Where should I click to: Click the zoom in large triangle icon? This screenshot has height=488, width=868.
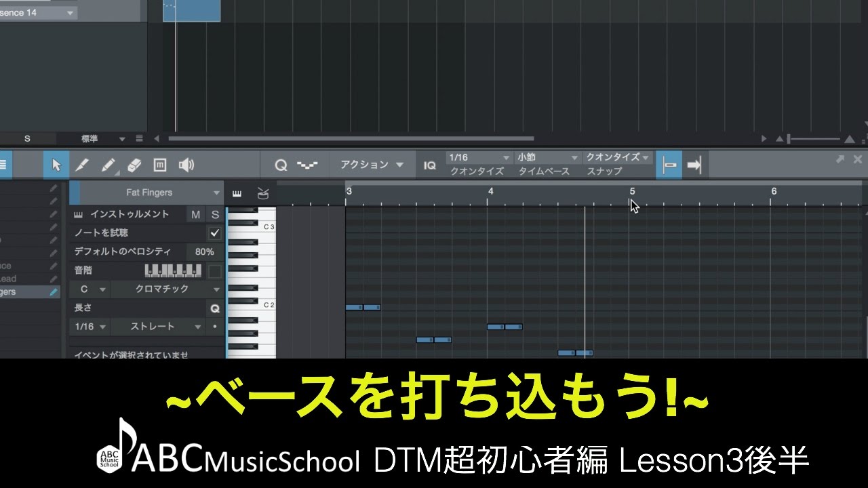coord(850,138)
